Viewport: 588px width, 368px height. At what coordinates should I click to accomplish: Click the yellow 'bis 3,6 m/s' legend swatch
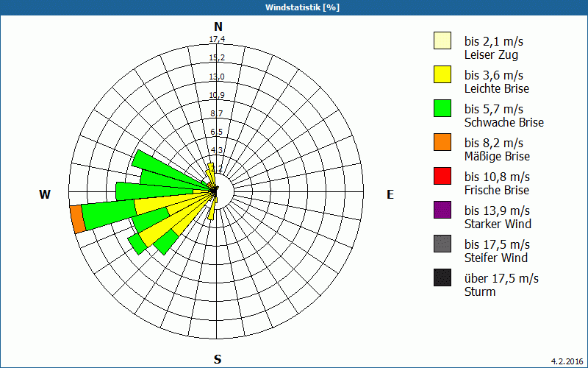coord(442,74)
